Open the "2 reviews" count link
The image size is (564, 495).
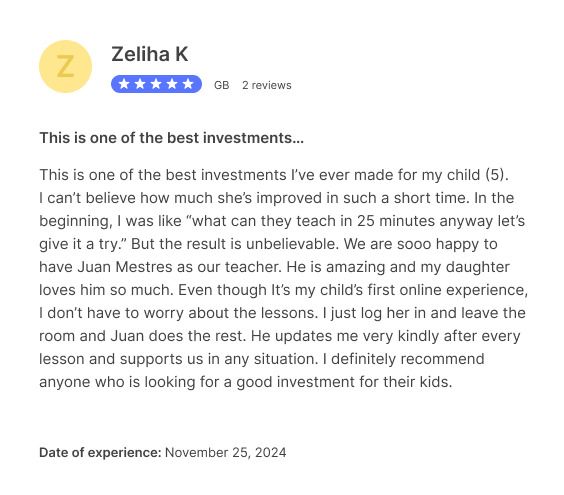267,85
